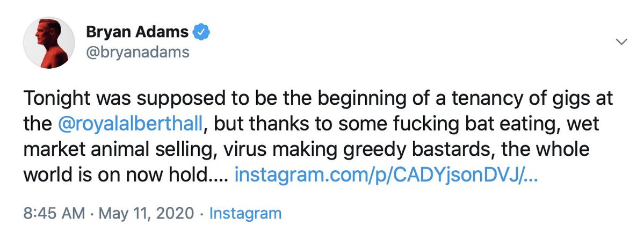Click the @bryanadams handle
This screenshot has height=232, width=644.
point(137,53)
